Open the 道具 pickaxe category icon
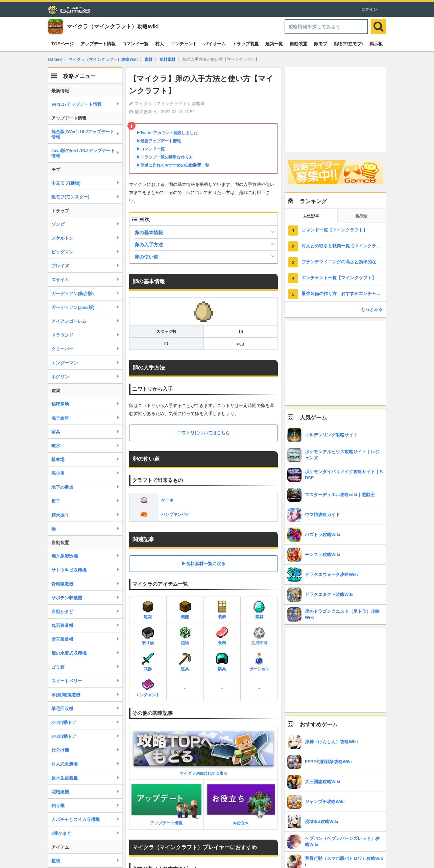 (185, 658)
